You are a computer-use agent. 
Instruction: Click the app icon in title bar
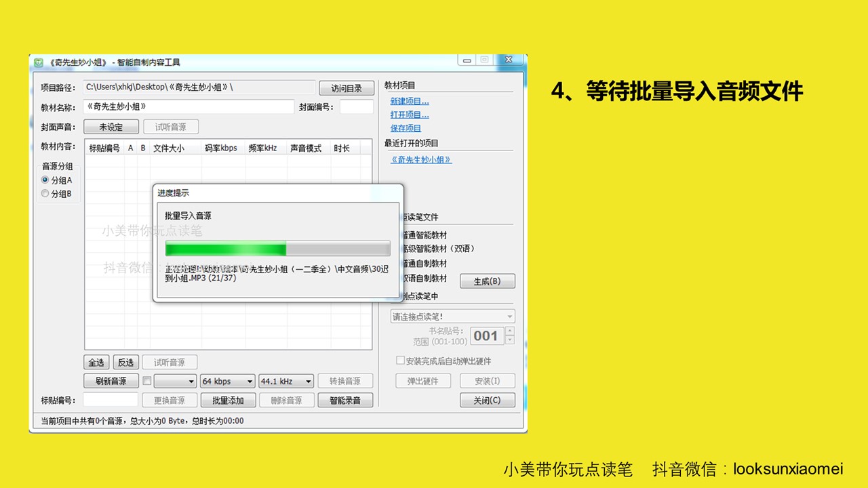click(x=39, y=62)
